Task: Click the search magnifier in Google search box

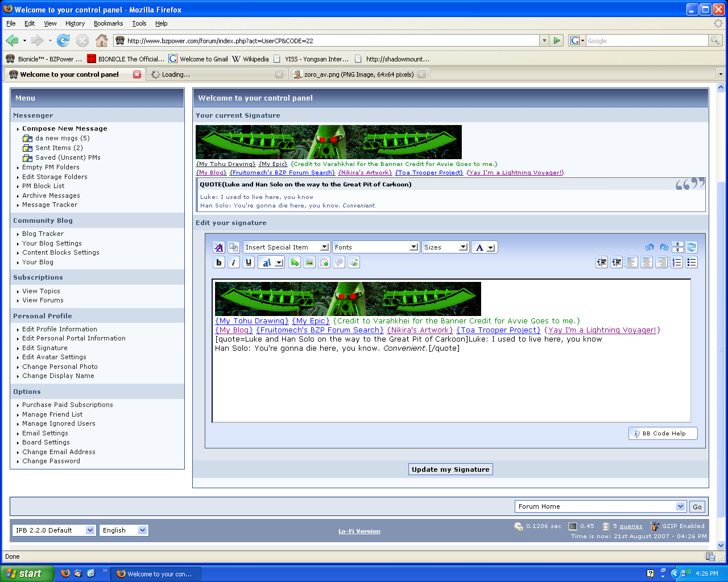Action: (x=715, y=40)
